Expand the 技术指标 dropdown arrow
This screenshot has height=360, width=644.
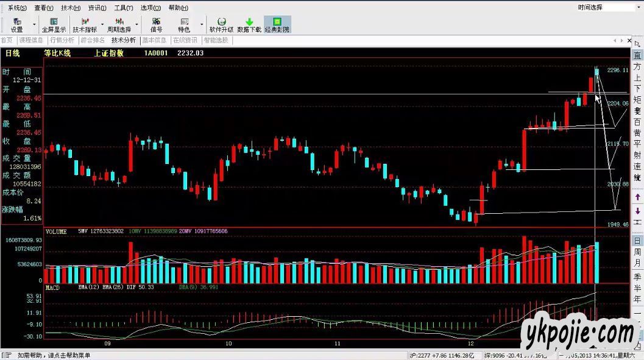pos(102,25)
